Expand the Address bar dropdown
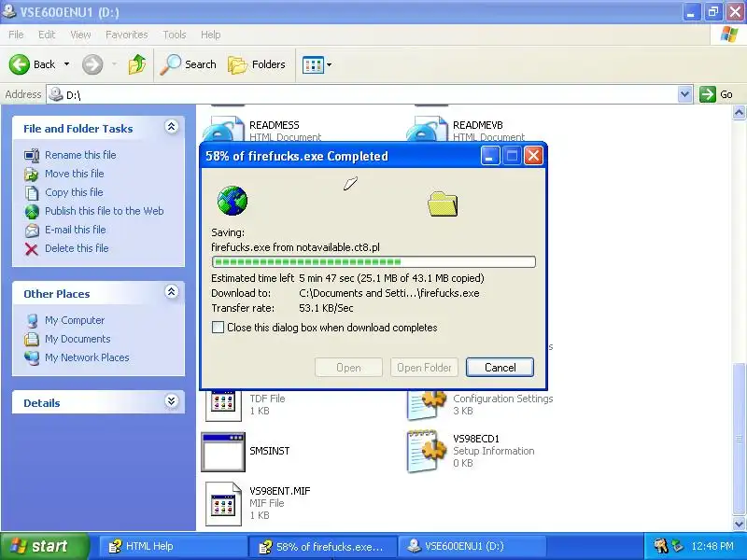747x560 pixels. click(x=684, y=94)
